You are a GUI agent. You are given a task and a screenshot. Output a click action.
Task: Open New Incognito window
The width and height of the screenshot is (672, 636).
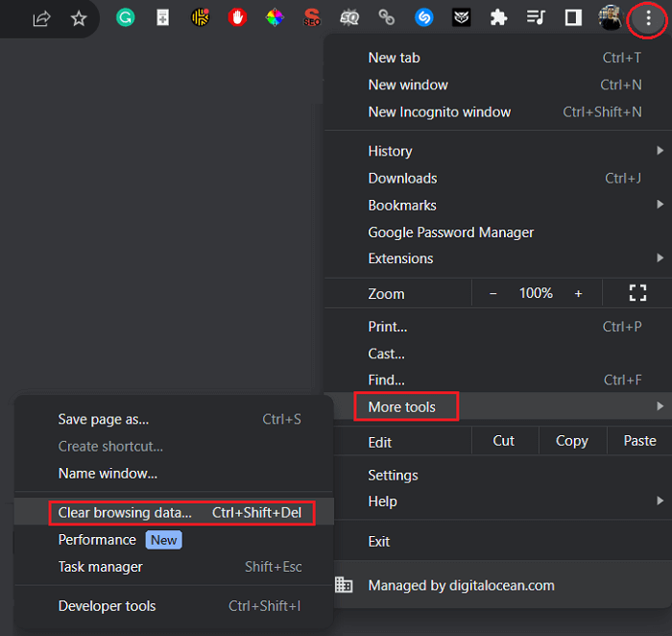(440, 111)
